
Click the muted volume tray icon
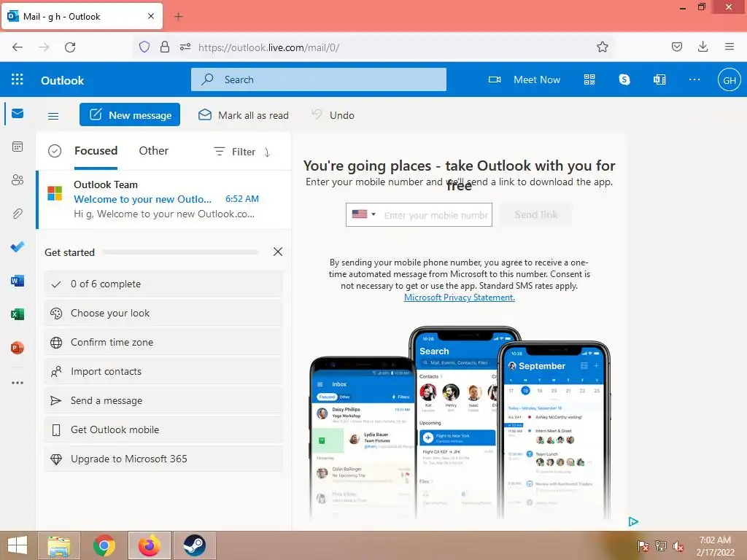[x=678, y=546]
